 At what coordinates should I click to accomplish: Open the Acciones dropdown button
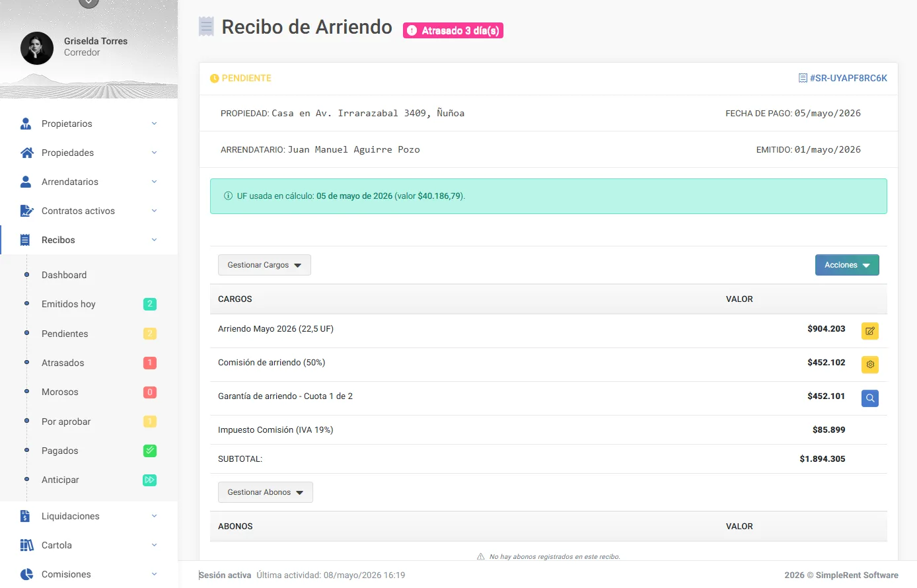click(x=847, y=265)
